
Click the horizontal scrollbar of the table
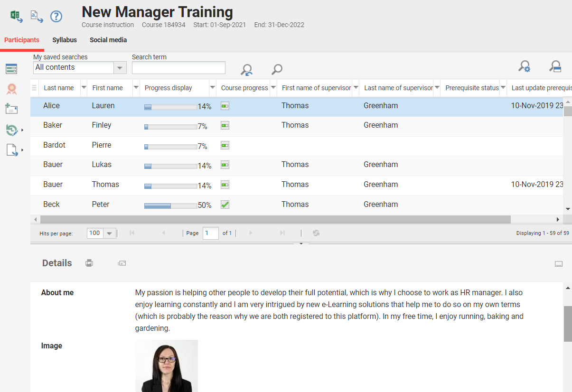point(275,220)
